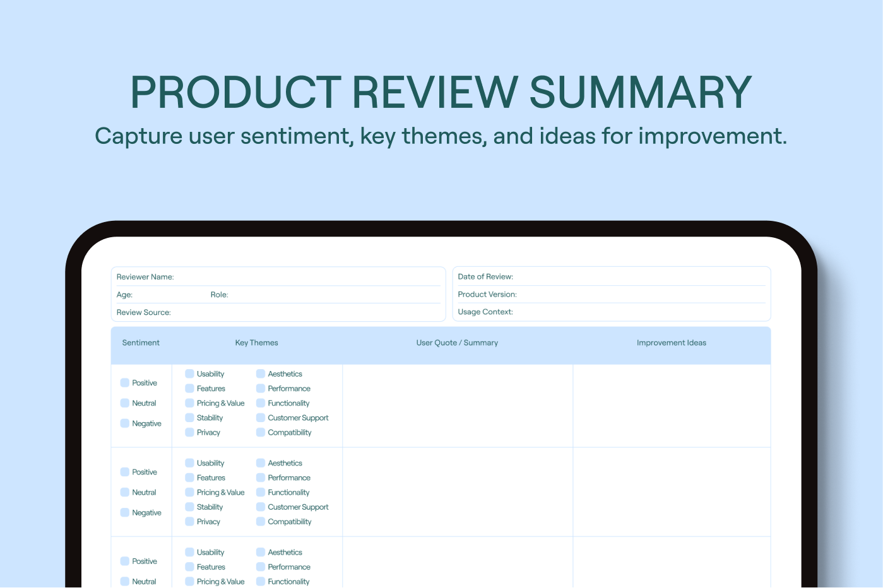
Task: Check Aesthetics in the second row
Action: [261, 463]
